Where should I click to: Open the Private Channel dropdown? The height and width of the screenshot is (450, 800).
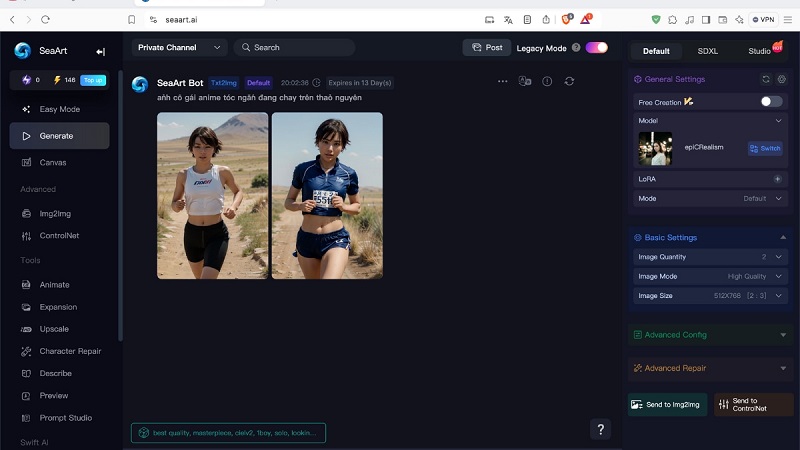pos(180,47)
